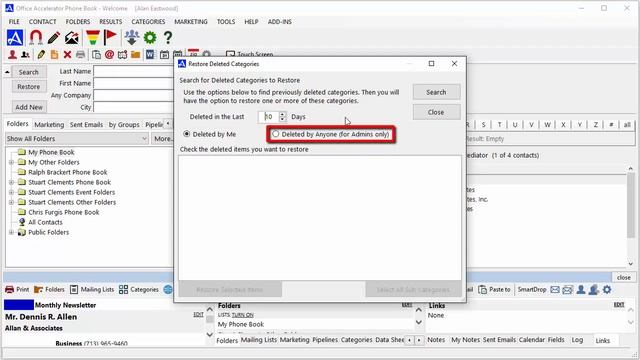Open the MARKETING menu
The image size is (640, 360).
click(x=191, y=22)
